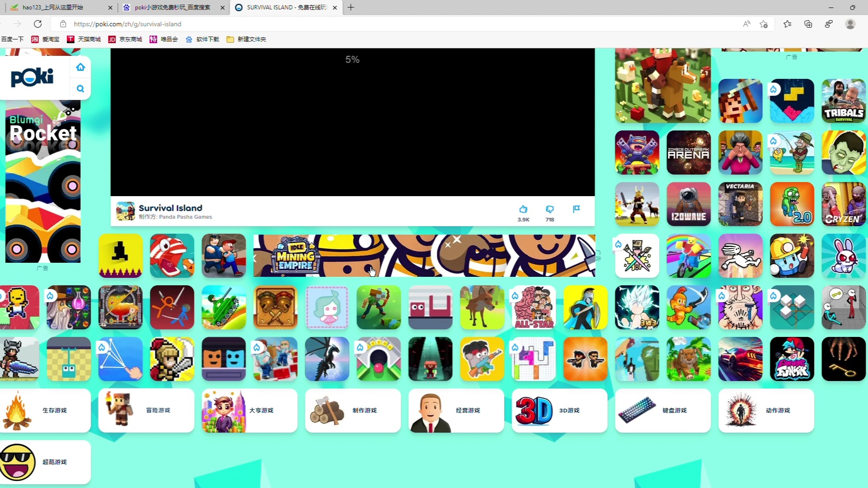
Task: Open the 动作游戏 category
Action: tap(766, 411)
